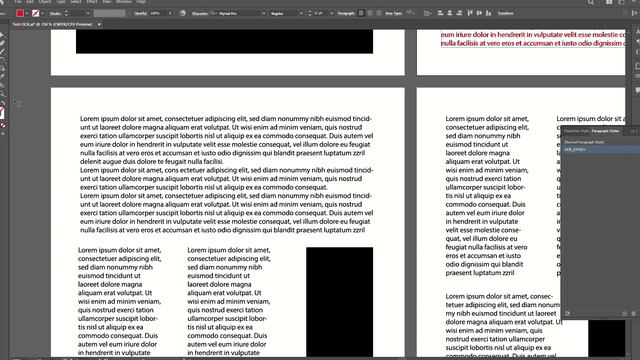640x360 pixels.
Task: Click the gray brush definition field
Action: (x=109, y=13)
